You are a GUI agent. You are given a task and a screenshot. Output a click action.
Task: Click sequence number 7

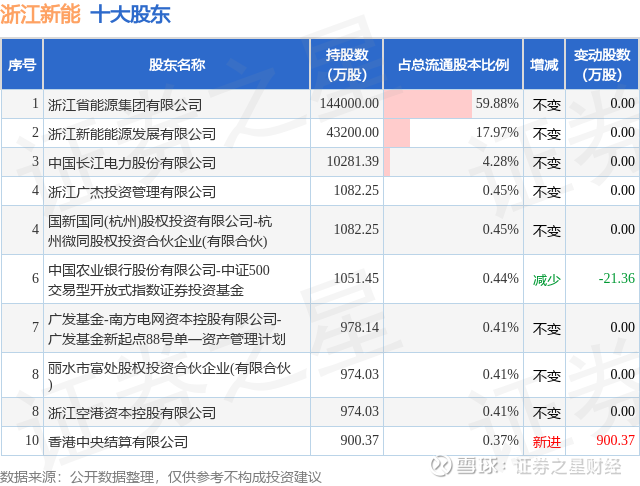click(36, 328)
